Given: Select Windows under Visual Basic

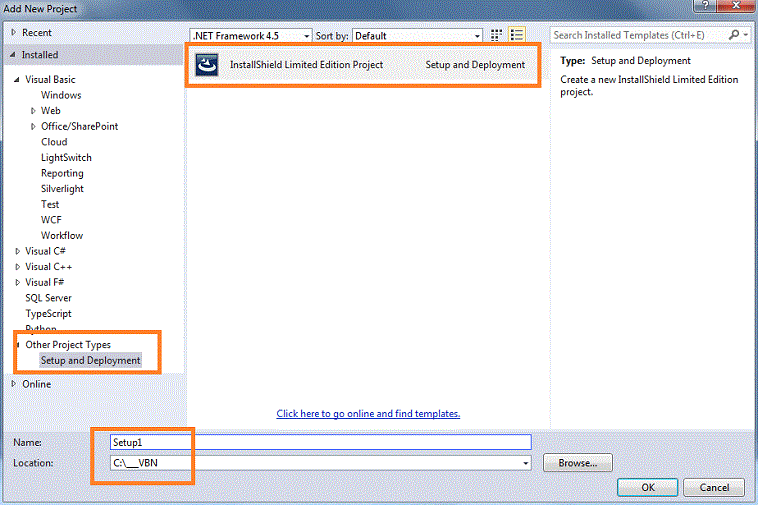Looking at the screenshot, I should click(61, 95).
